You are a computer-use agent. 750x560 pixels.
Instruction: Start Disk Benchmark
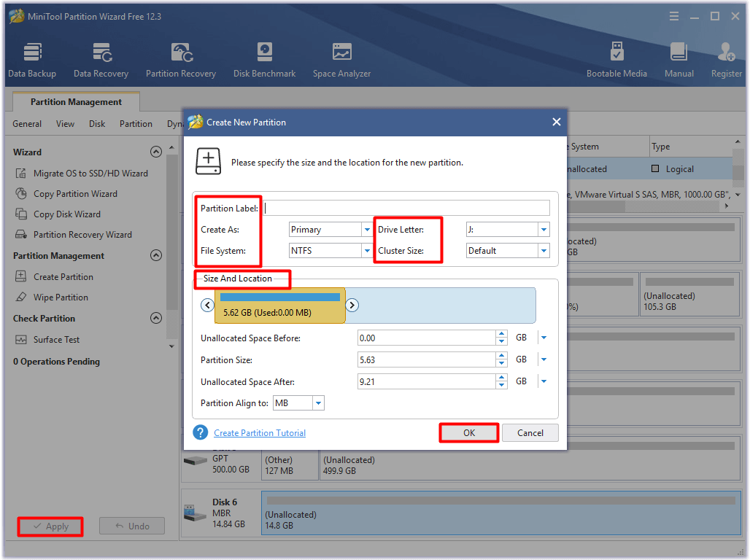264,60
